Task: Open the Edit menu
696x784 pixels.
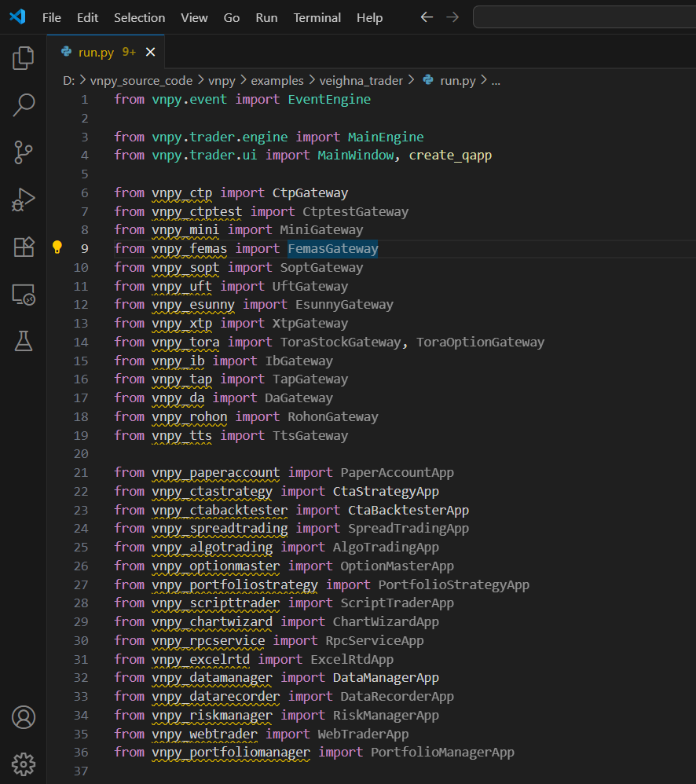Action: click(87, 17)
